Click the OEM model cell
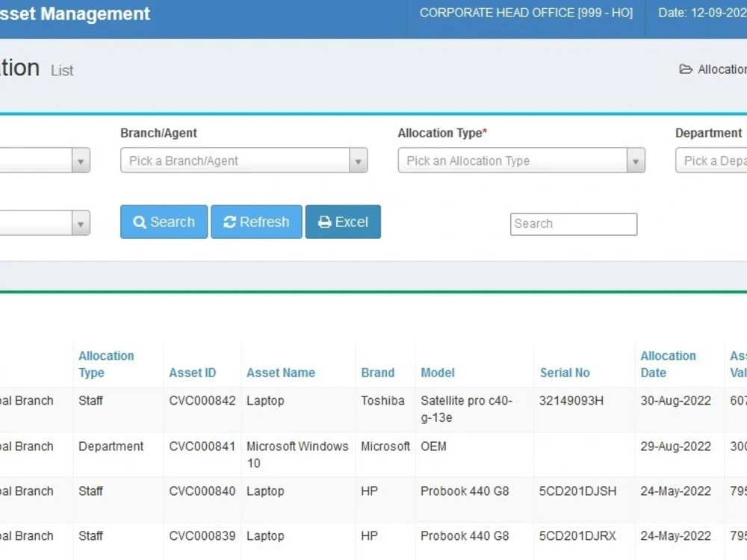This screenshot has width=747, height=560. pos(433,447)
